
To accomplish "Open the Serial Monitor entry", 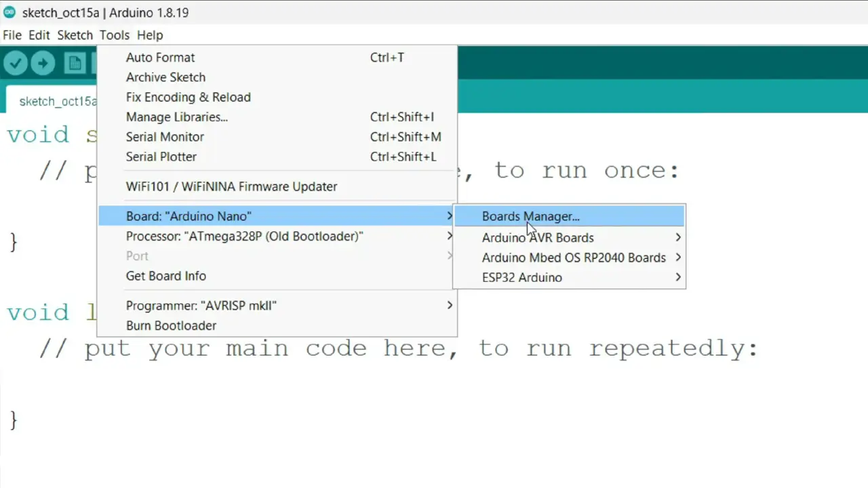I will pos(277,137).
